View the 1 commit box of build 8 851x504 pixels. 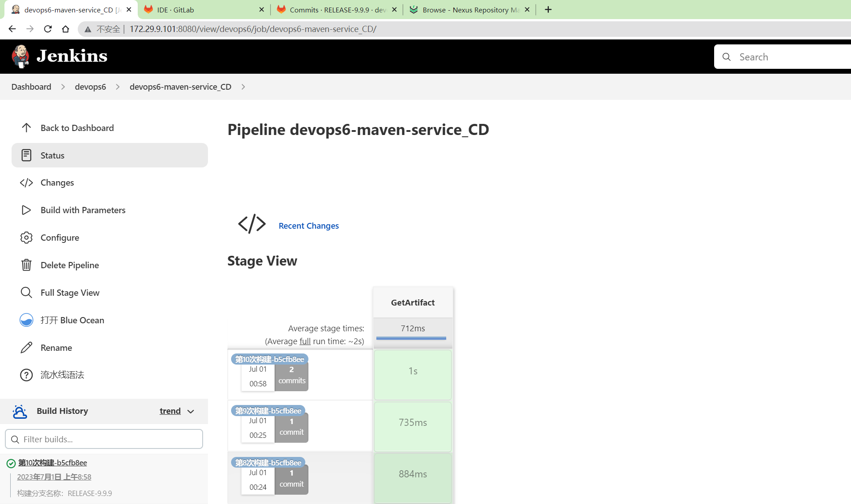point(292,480)
